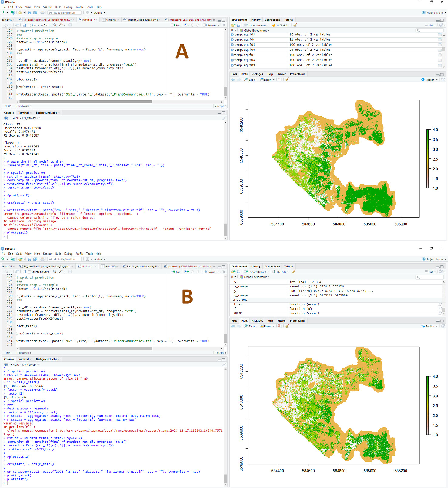Click Clear All Plots broom in top window
Screen dimensions: 448x488
pos(287,80)
